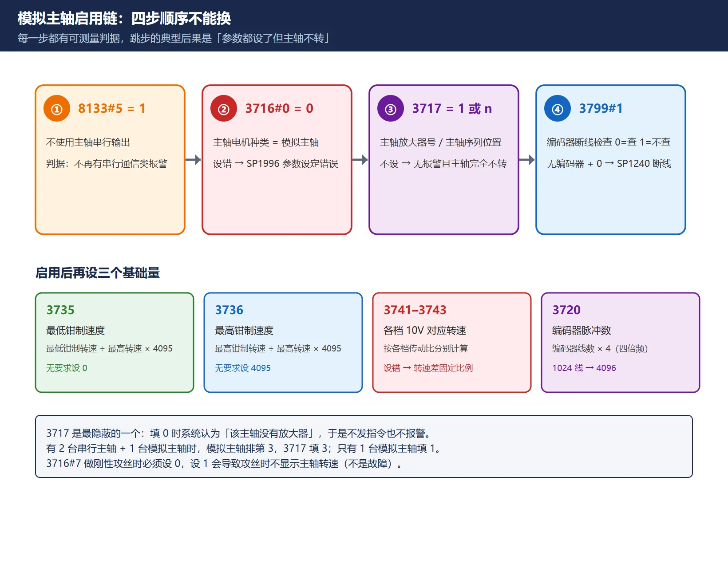
Task: Click the label '最低钳制速度'
Action: [x=75, y=331]
